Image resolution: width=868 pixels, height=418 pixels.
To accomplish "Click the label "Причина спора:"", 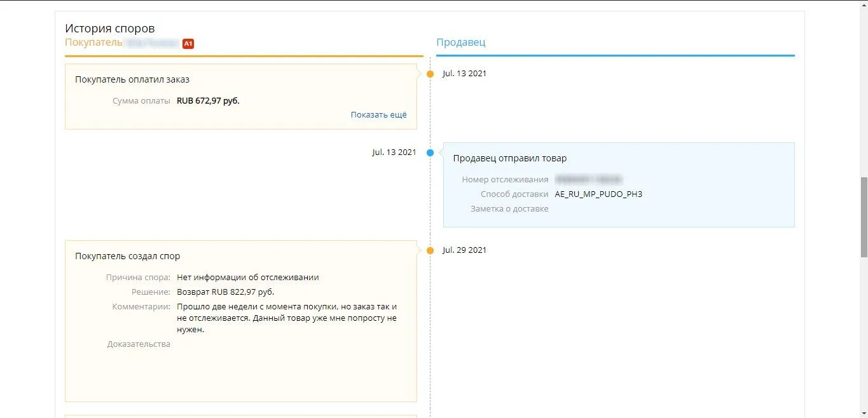I will 139,277.
